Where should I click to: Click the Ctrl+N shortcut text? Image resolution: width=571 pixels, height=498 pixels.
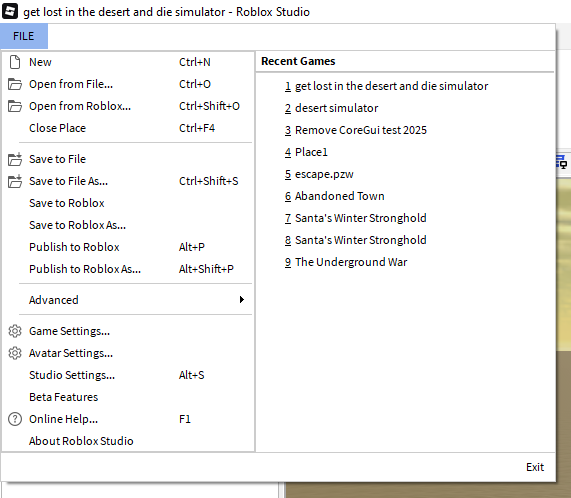(195, 62)
